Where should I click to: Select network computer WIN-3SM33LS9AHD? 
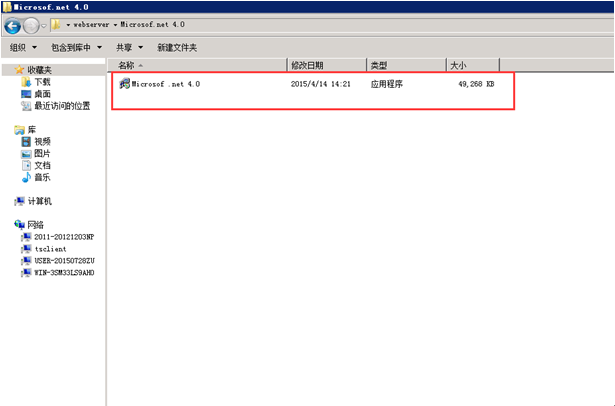63,272
